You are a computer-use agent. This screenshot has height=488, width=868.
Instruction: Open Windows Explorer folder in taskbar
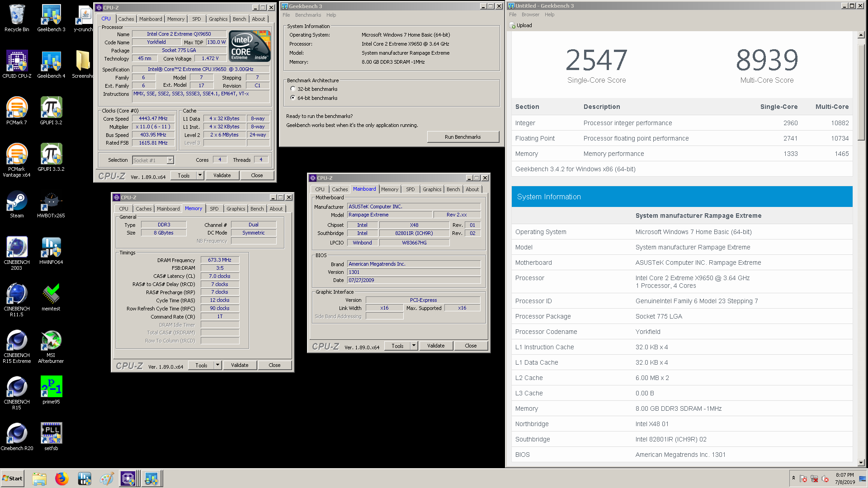point(39,479)
